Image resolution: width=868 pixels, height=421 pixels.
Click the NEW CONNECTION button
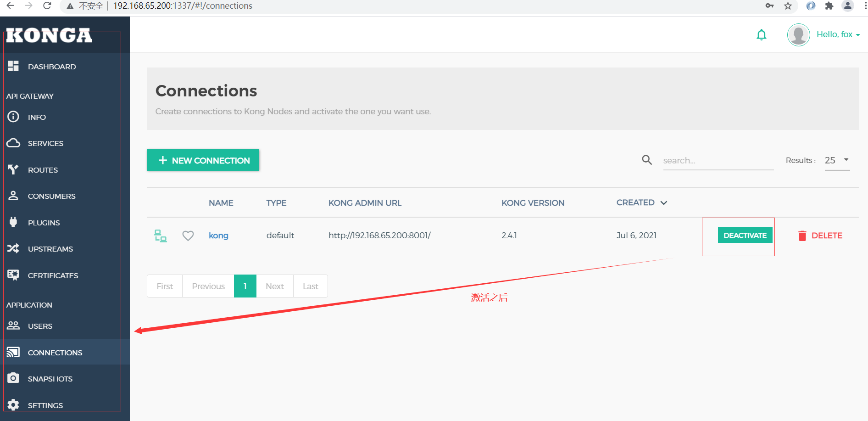(203, 160)
